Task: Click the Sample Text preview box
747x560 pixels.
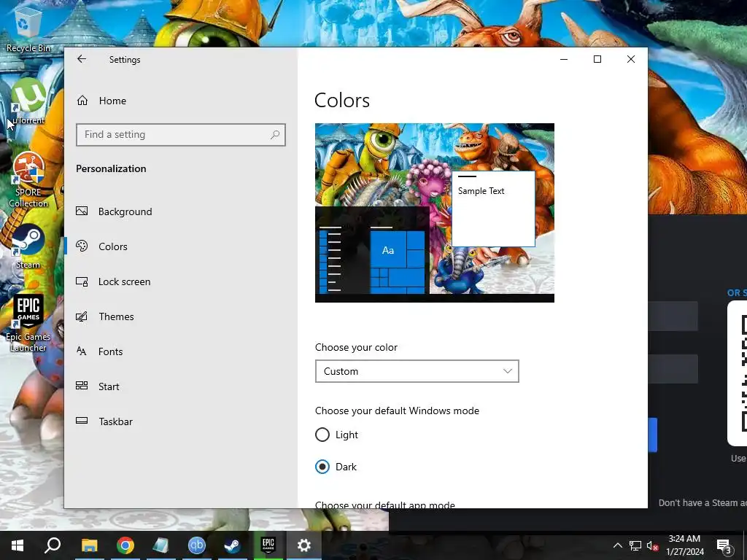Action: coord(493,209)
